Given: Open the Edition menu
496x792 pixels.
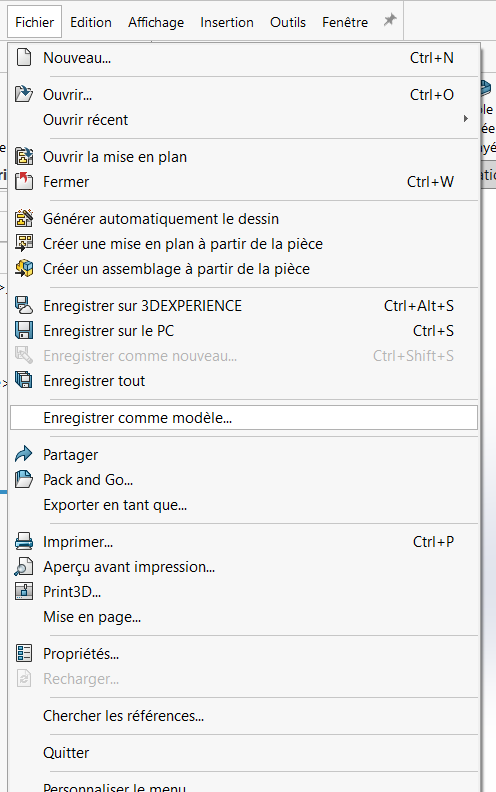Looking at the screenshot, I should point(91,22).
